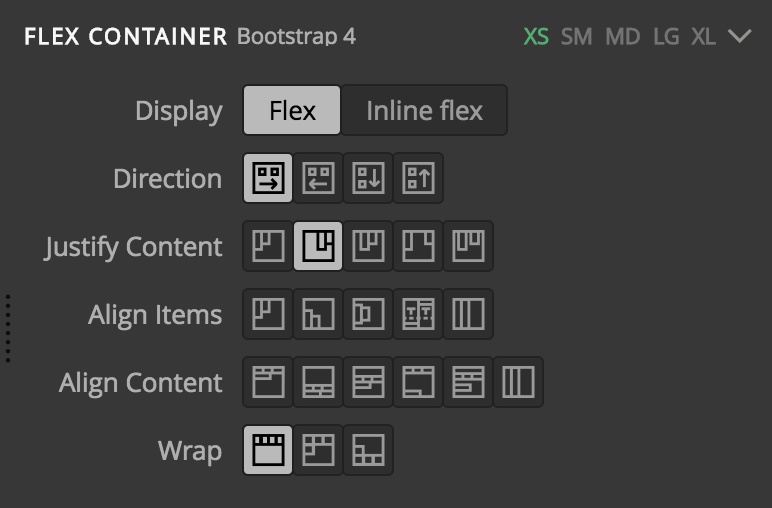
Task: Set direction to column icon
Action: coord(368,178)
